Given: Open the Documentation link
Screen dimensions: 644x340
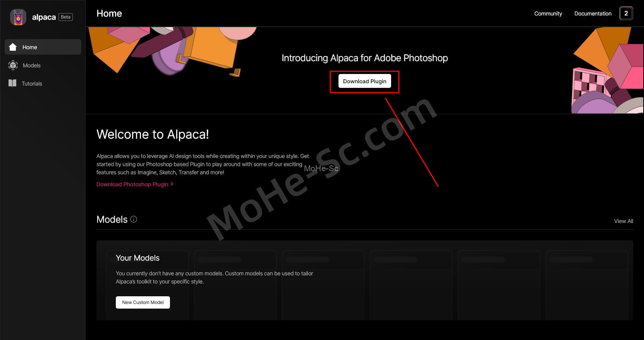Looking at the screenshot, I should point(593,14).
